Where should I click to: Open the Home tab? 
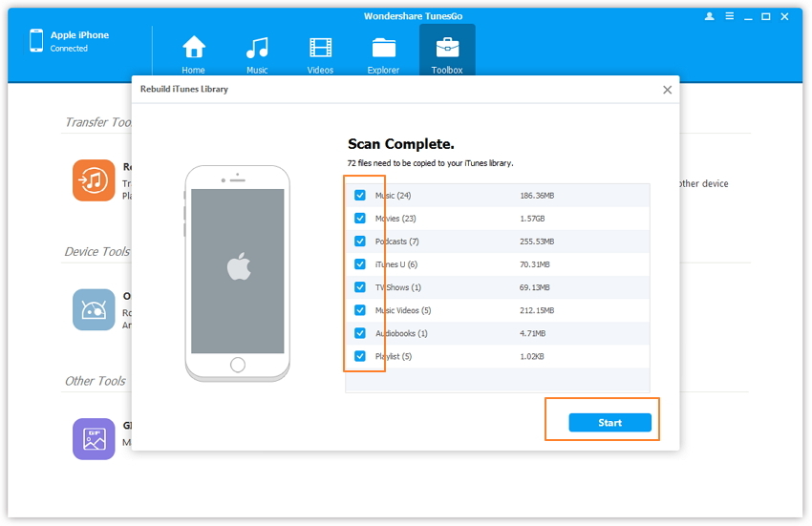pyautogui.click(x=194, y=53)
